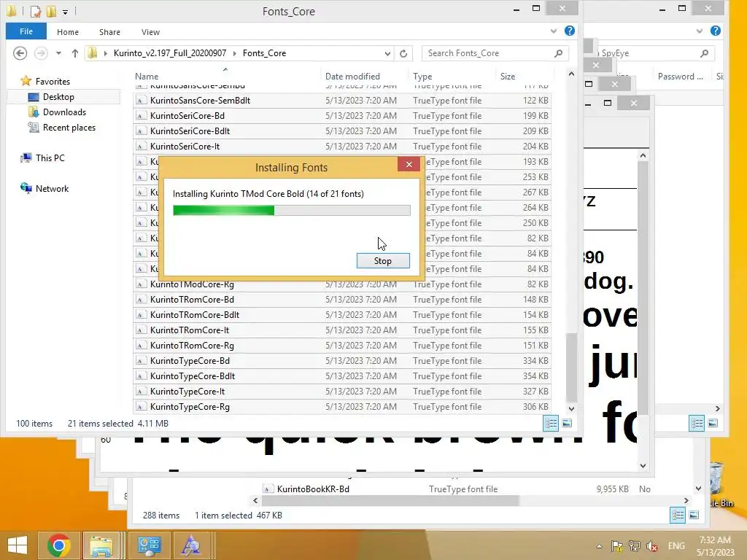Click the KurintoTypeCore-Rg file icon
Screen dimensions: 747x560
point(141,407)
